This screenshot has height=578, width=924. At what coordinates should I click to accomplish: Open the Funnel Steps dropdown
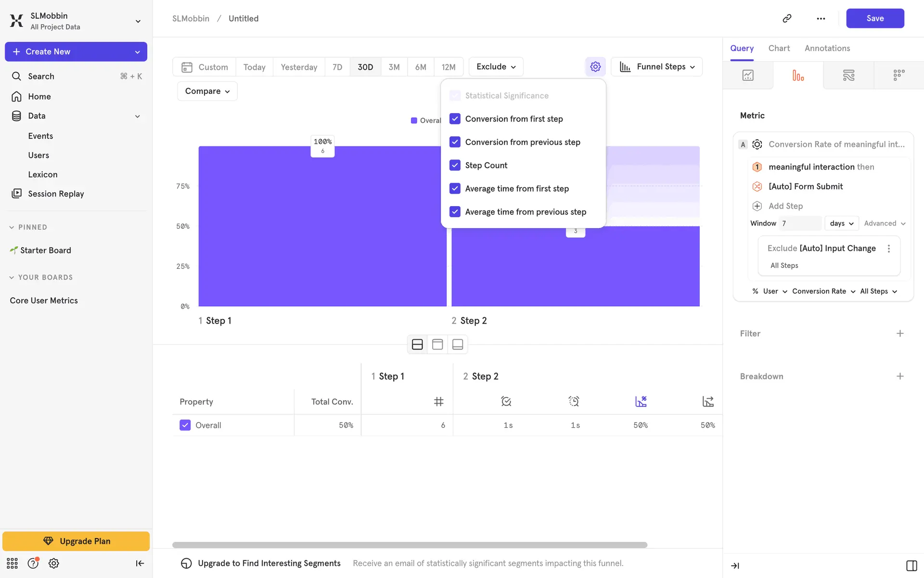pos(656,66)
